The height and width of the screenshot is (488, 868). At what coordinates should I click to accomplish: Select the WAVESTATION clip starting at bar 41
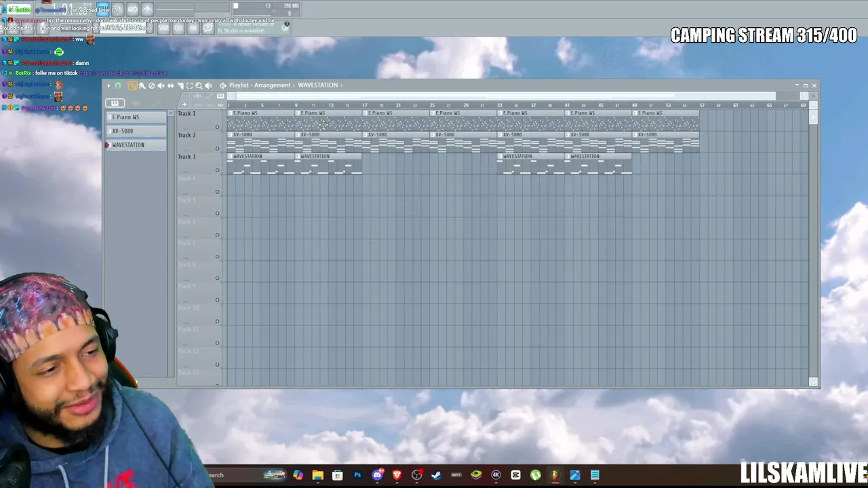(598, 164)
